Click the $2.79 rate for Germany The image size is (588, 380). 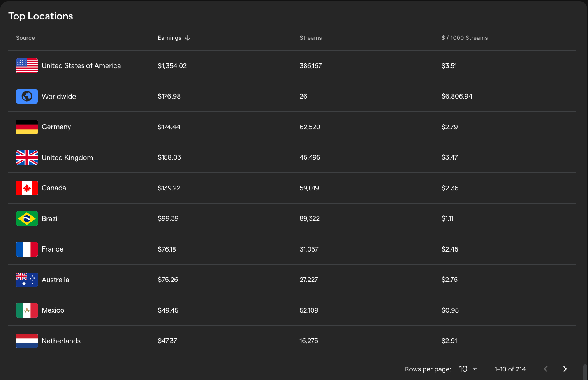449,127
